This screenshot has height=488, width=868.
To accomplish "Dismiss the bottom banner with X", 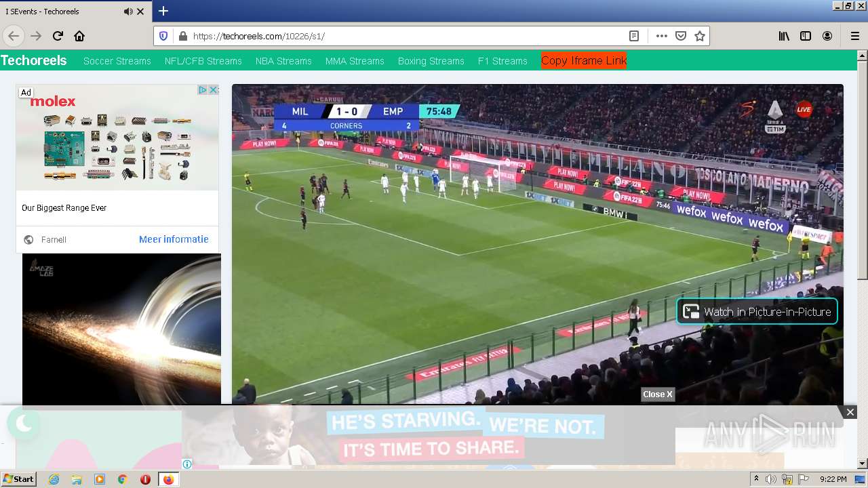I will tap(850, 412).
